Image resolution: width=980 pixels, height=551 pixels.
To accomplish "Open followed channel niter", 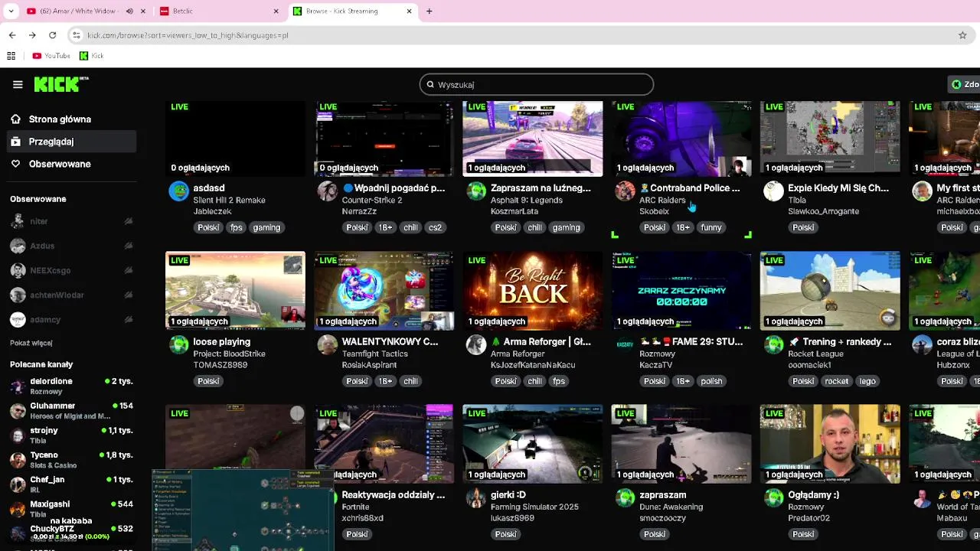I will [71, 221].
